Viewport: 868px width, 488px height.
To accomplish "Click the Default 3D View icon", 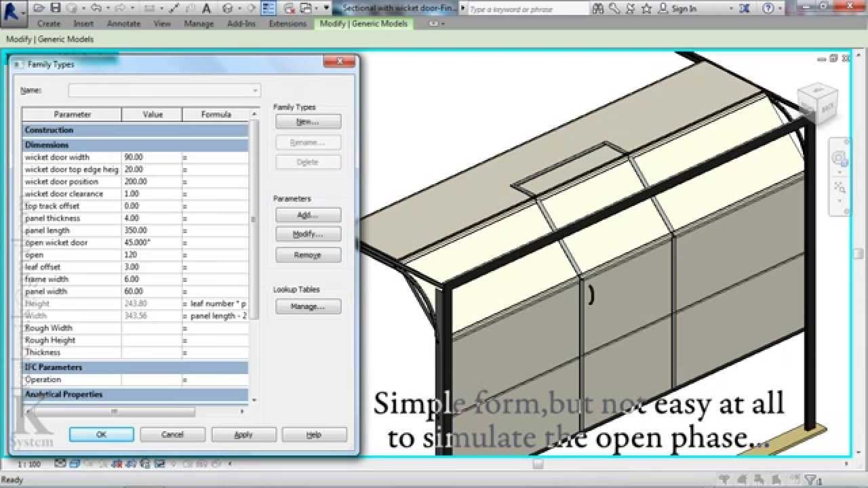I will point(227,8).
